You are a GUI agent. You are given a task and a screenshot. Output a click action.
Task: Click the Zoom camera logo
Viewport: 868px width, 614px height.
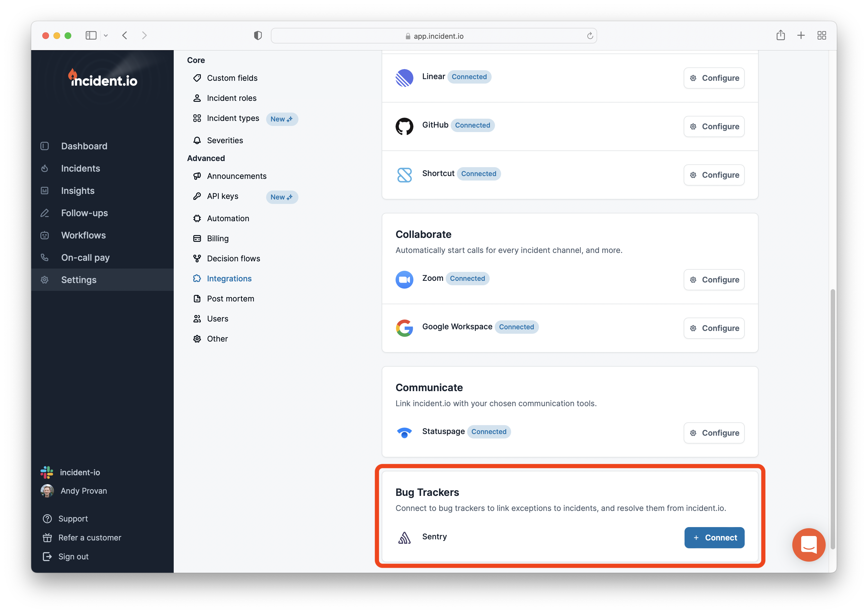pos(404,280)
